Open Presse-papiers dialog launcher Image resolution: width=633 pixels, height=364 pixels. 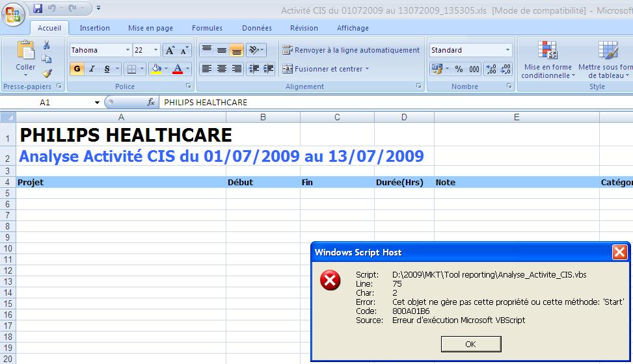click(x=59, y=86)
